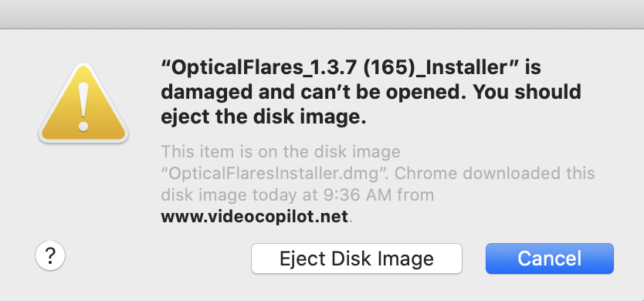Click the "eject the disk image." headline line
644x301 pixels.
[263, 118]
